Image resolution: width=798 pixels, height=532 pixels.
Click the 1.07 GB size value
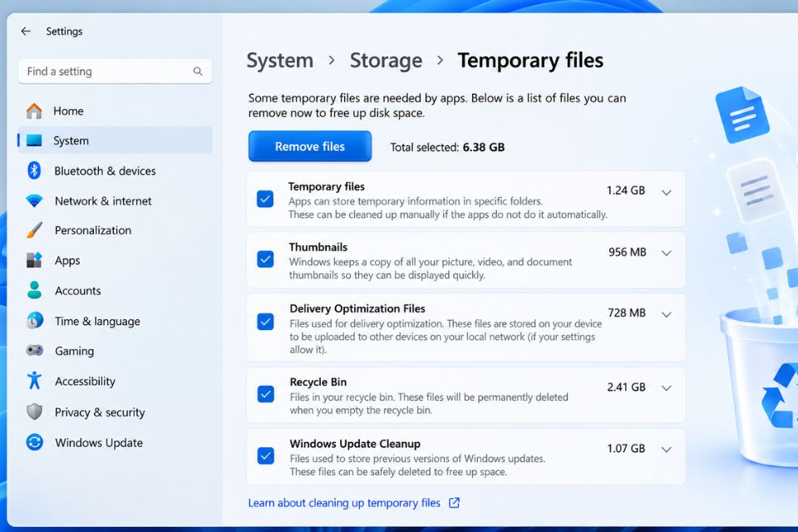pyautogui.click(x=626, y=449)
